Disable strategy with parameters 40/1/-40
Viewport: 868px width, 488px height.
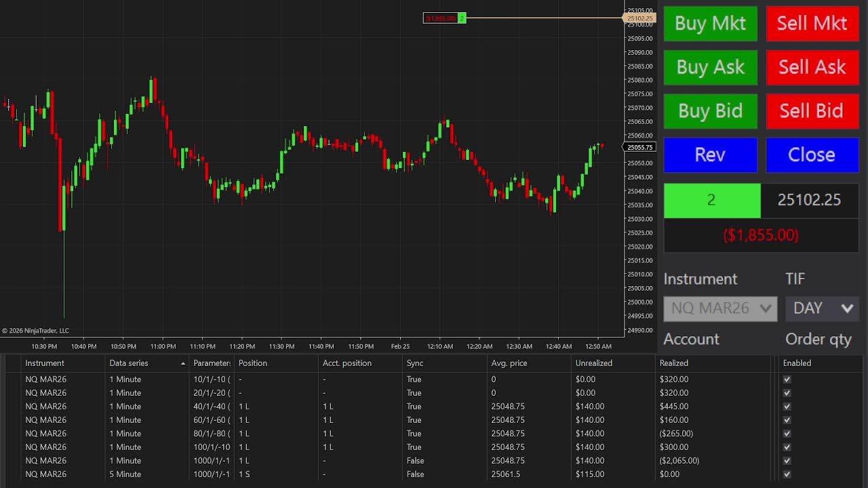pyautogui.click(x=787, y=407)
